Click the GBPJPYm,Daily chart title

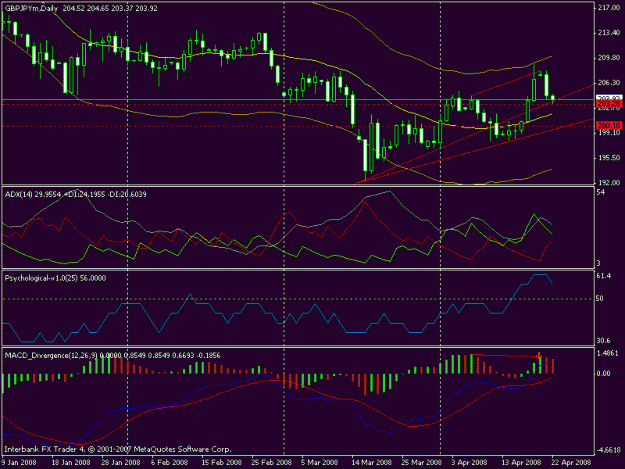[x=32, y=8]
